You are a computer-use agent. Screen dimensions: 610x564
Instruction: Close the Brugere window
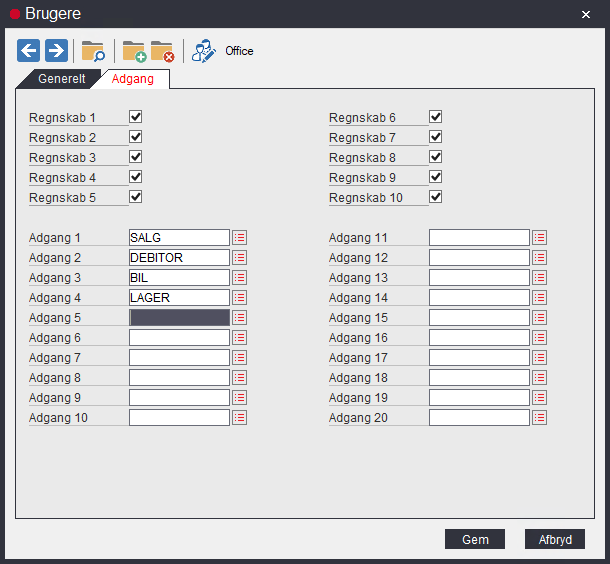point(585,14)
